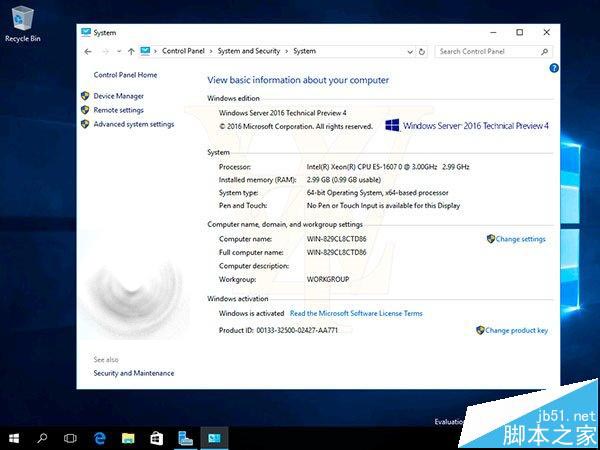Click the computer name WIN-829CL8CTD86 value
The height and width of the screenshot is (450, 600).
tap(336, 239)
